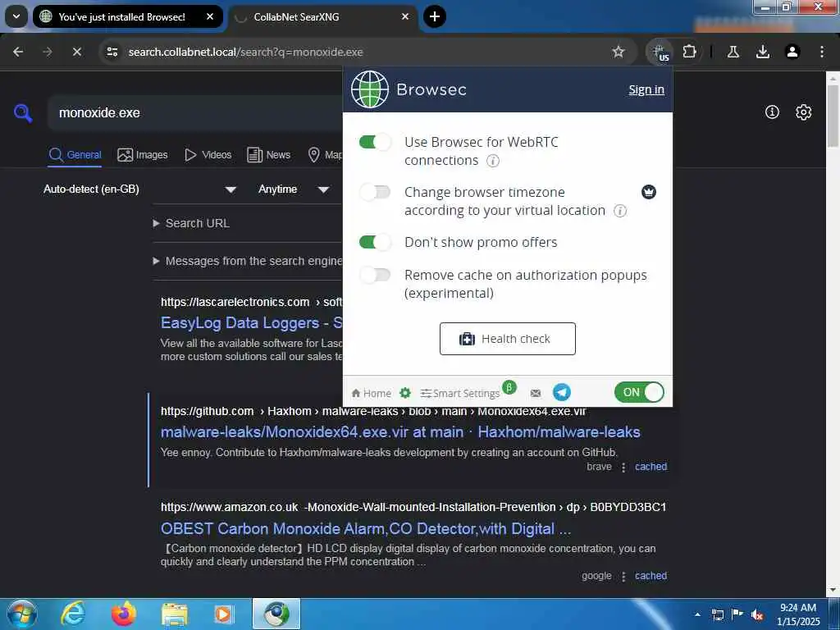Screen dimensions: 840x630
Task: Click the Health check button
Action: pyautogui.click(x=507, y=339)
